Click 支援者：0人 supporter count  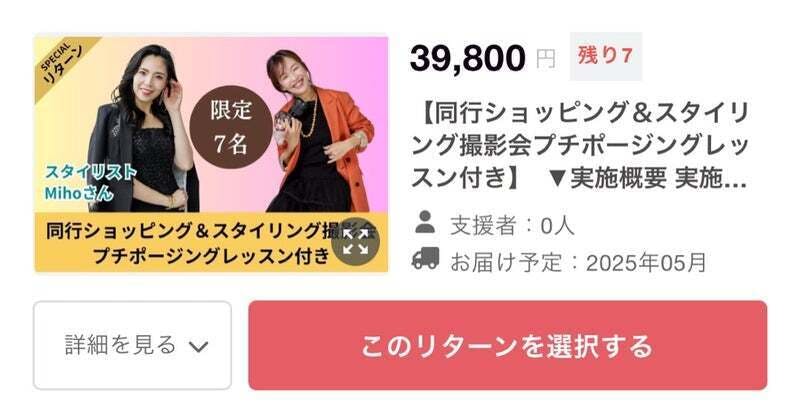pos(512,225)
